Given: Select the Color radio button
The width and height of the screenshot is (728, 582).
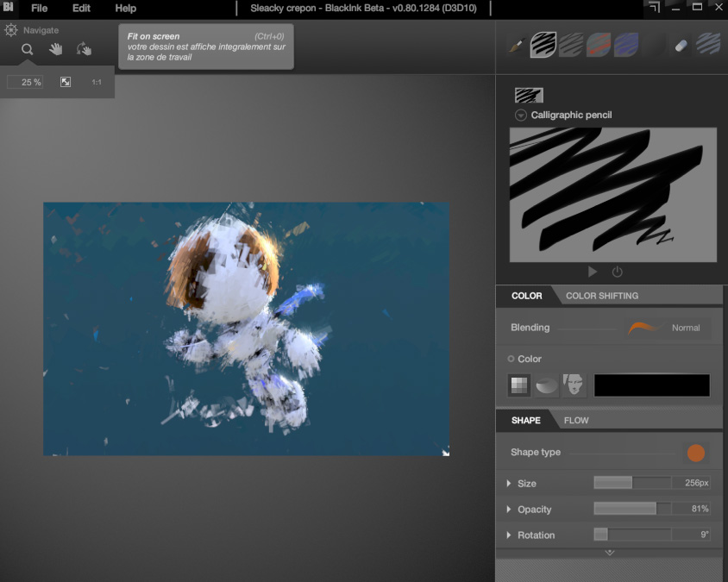Looking at the screenshot, I should [x=511, y=359].
